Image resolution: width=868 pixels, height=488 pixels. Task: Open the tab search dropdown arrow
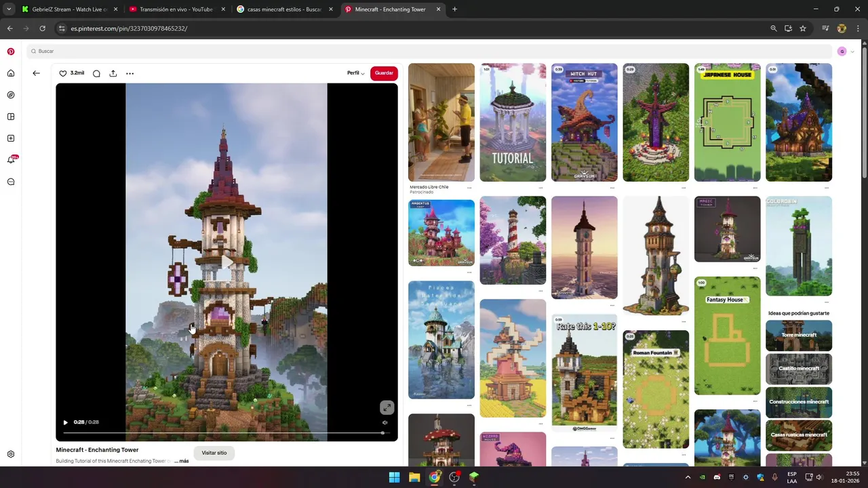[x=9, y=9]
